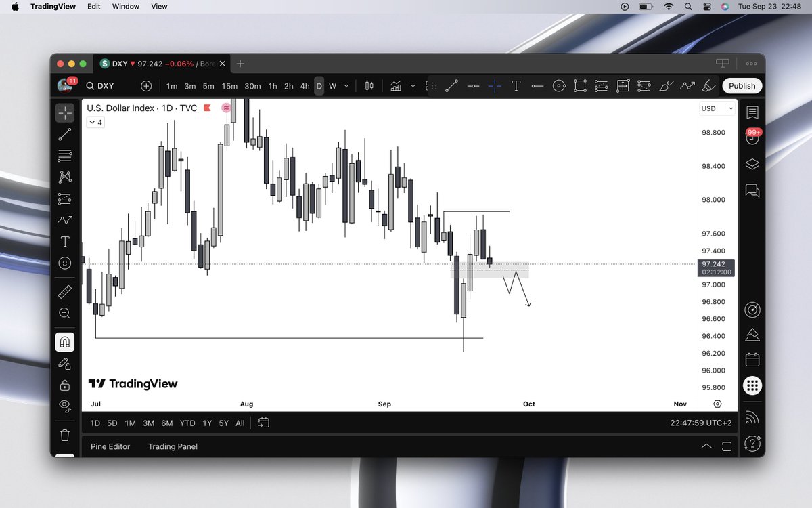Activate the zoom in tool
The height and width of the screenshot is (508, 812).
pos(65,313)
